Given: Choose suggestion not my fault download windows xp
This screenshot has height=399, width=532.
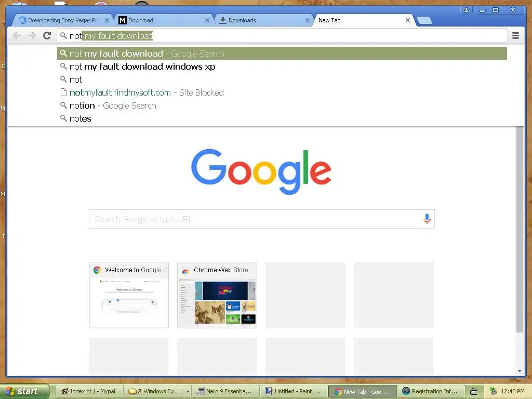Looking at the screenshot, I should tap(282, 66).
